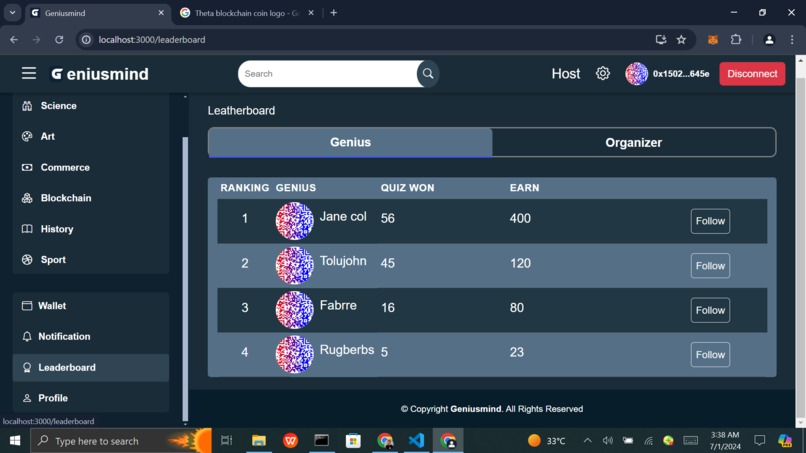
Task: Open Task View on taskbar
Action: point(226,441)
